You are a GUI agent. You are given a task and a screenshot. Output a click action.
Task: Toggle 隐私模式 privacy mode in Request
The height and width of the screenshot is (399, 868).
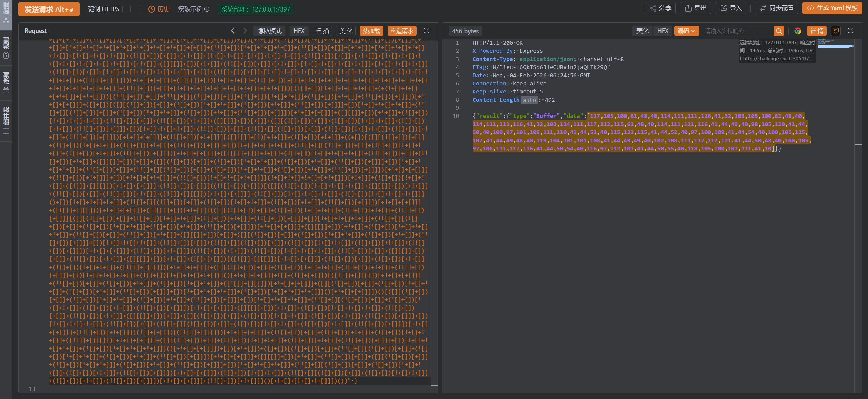270,31
